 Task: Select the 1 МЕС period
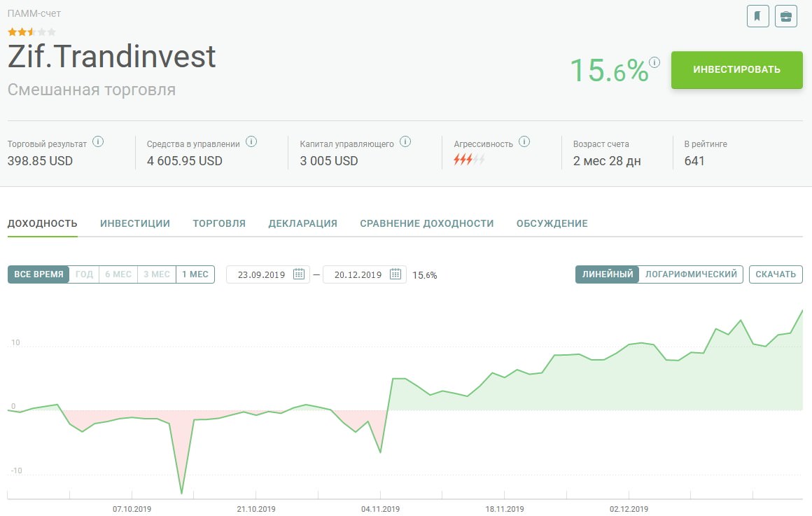click(195, 274)
